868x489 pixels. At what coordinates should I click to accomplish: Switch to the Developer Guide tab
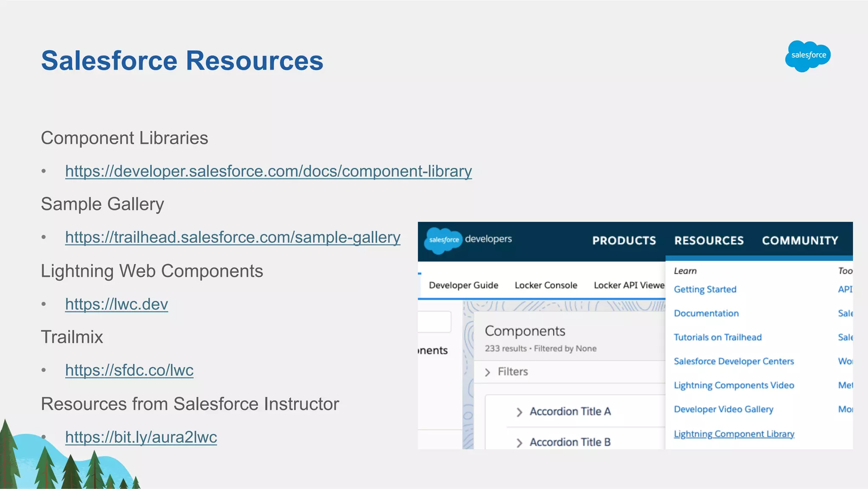click(464, 285)
